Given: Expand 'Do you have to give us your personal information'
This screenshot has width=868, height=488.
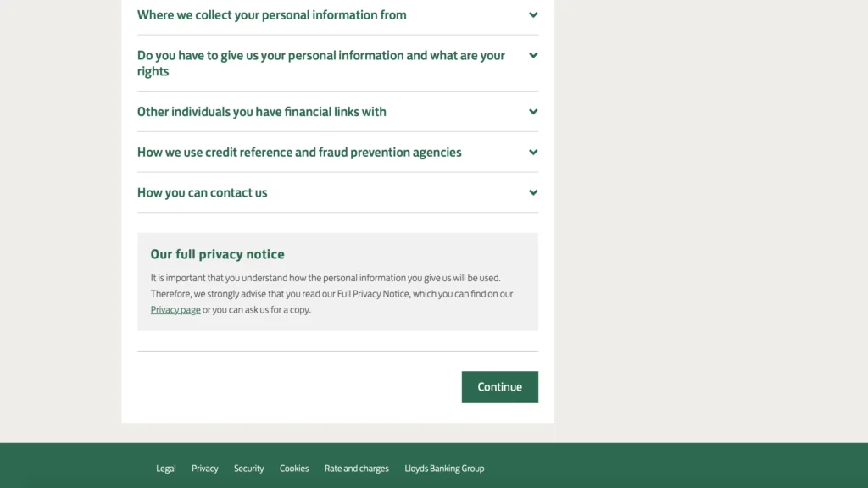Looking at the screenshot, I should (321, 63).
